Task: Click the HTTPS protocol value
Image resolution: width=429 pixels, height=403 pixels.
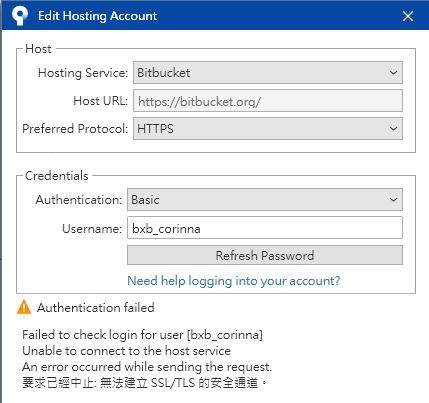Action: pyautogui.click(x=155, y=129)
